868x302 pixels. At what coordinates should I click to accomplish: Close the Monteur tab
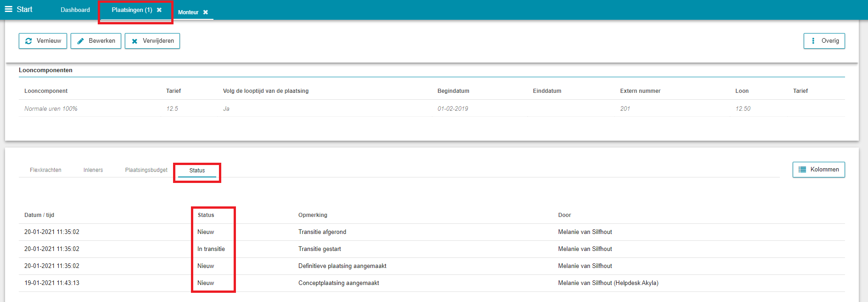tap(206, 12)
